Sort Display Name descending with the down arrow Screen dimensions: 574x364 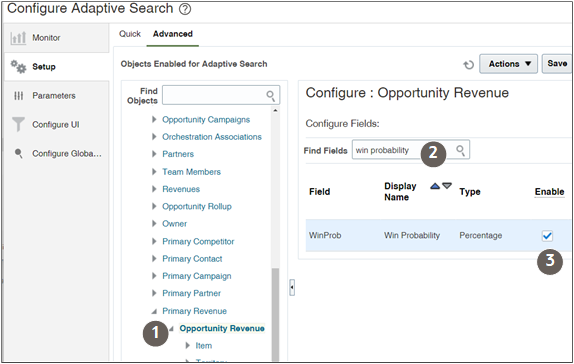(447, 186)
